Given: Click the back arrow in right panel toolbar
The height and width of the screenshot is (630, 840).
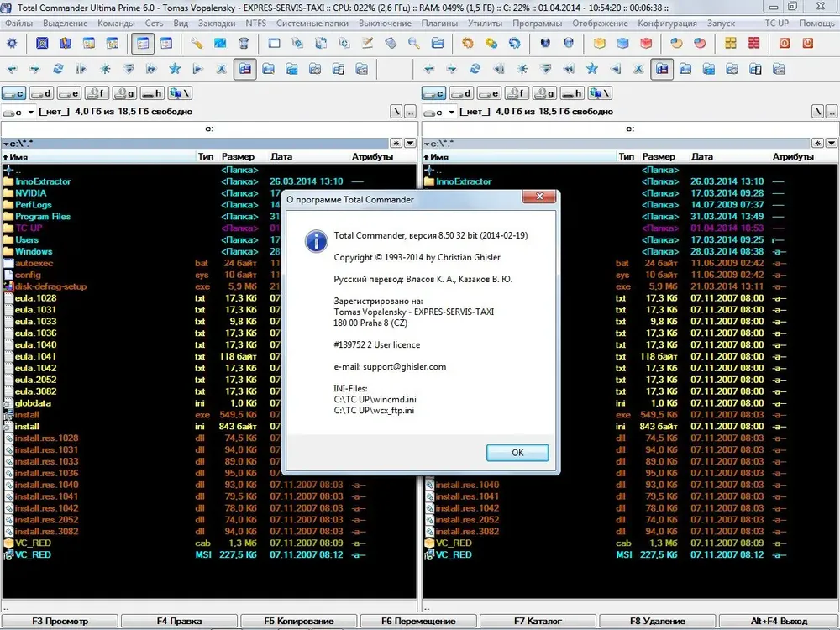Looking at the screenshot, I should 428,69.
